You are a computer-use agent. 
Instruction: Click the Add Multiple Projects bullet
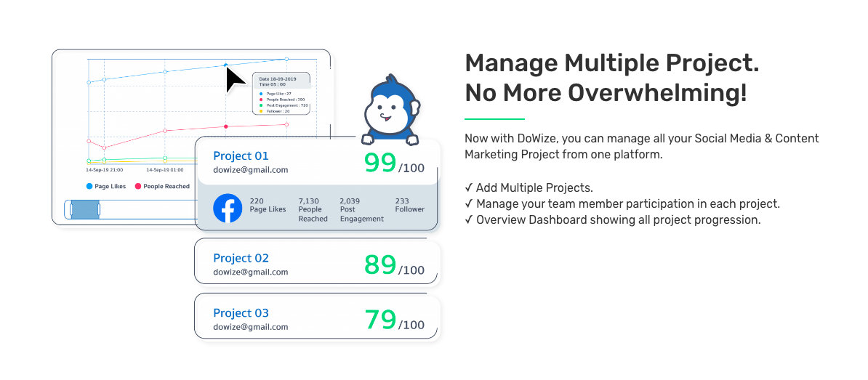[x=529, y=187]
